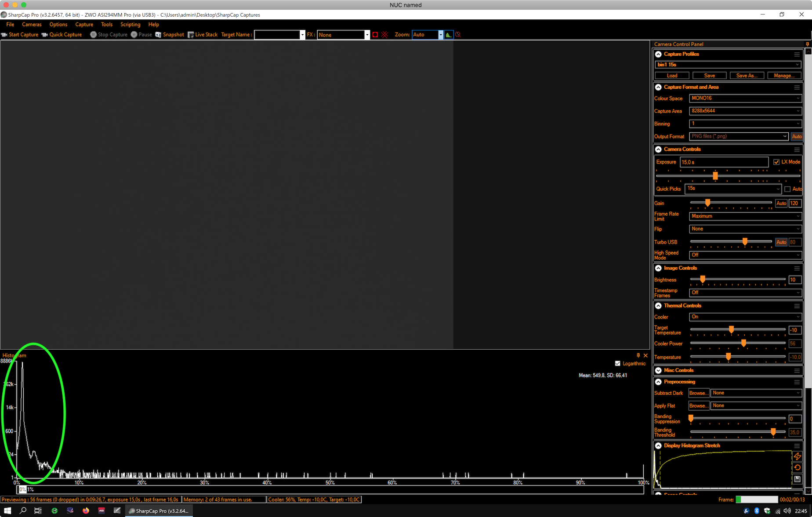Open the Capture Area dropdown

pos(745,111)
